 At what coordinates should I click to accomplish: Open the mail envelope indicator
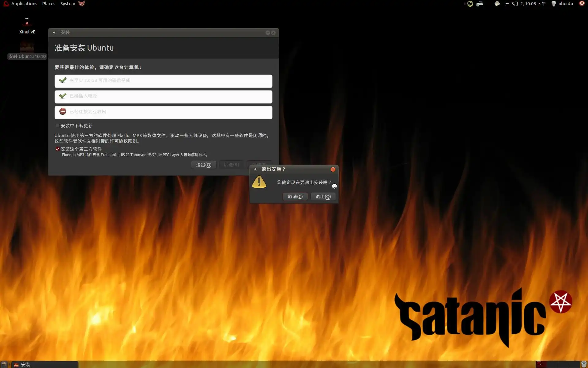click(x=497, y=4)
